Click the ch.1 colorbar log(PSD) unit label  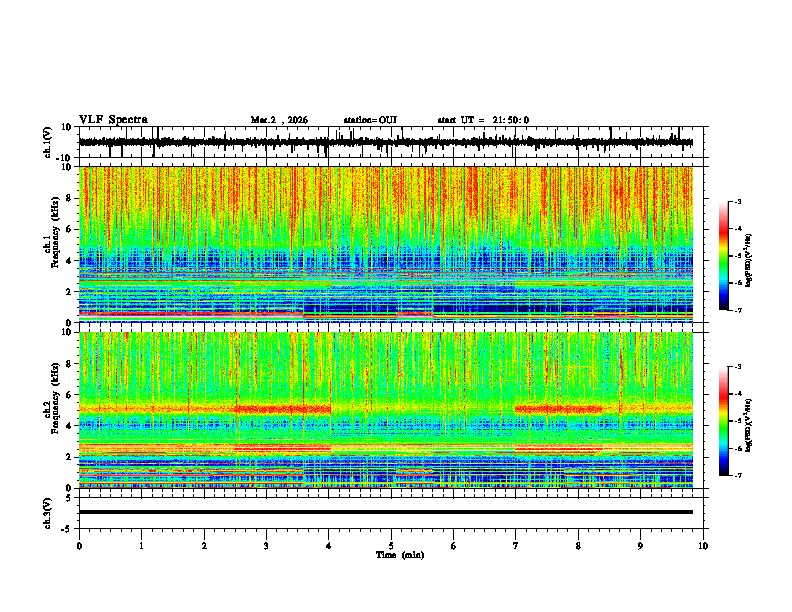point(749,260)
